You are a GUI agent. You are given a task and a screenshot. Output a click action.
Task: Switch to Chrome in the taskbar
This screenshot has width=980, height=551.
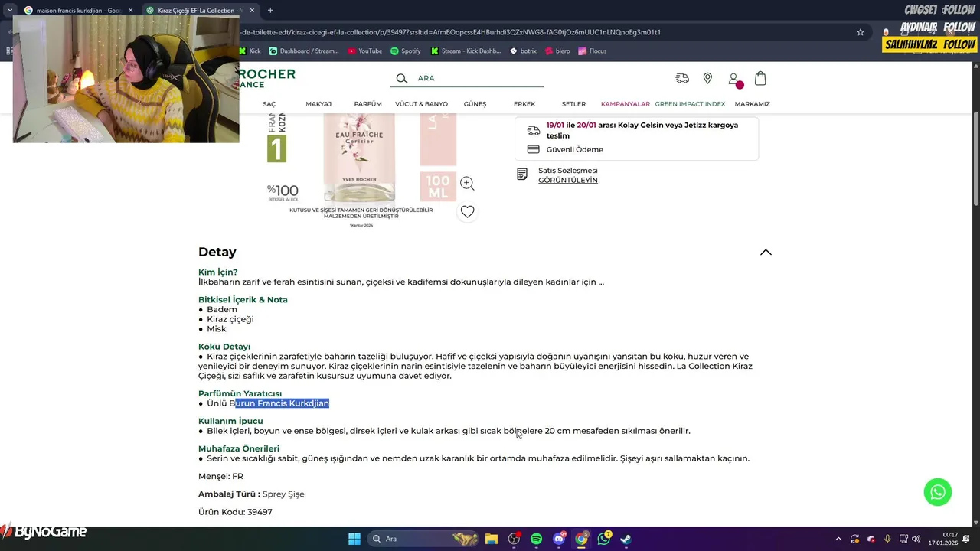click(581, 539)
